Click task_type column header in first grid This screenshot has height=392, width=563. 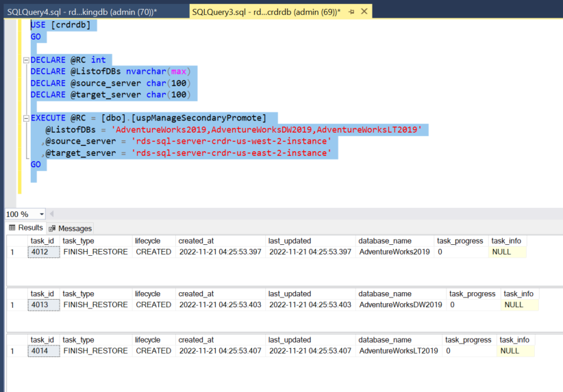79,241
